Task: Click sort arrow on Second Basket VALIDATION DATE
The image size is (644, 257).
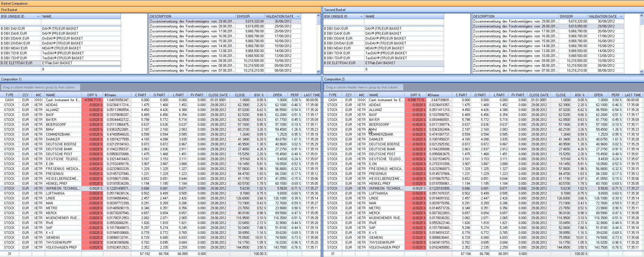Action: tap(621, 16)
